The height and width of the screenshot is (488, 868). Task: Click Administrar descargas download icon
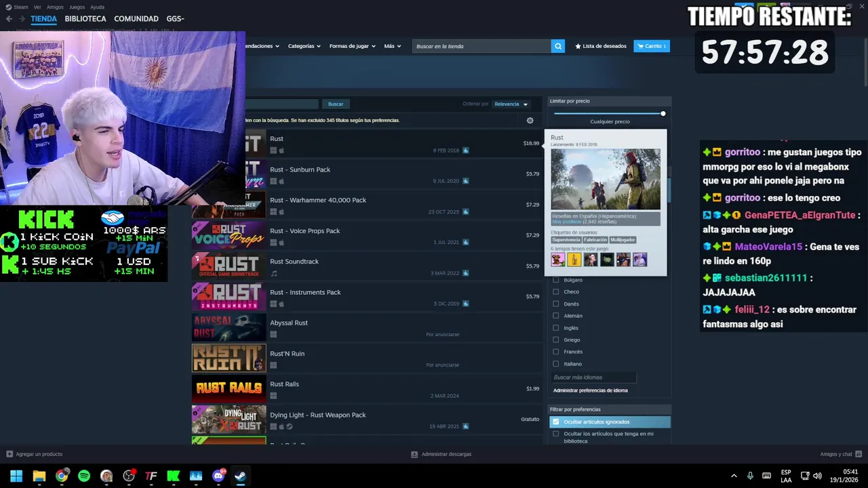pyautogui.click(x=415, y=454)
